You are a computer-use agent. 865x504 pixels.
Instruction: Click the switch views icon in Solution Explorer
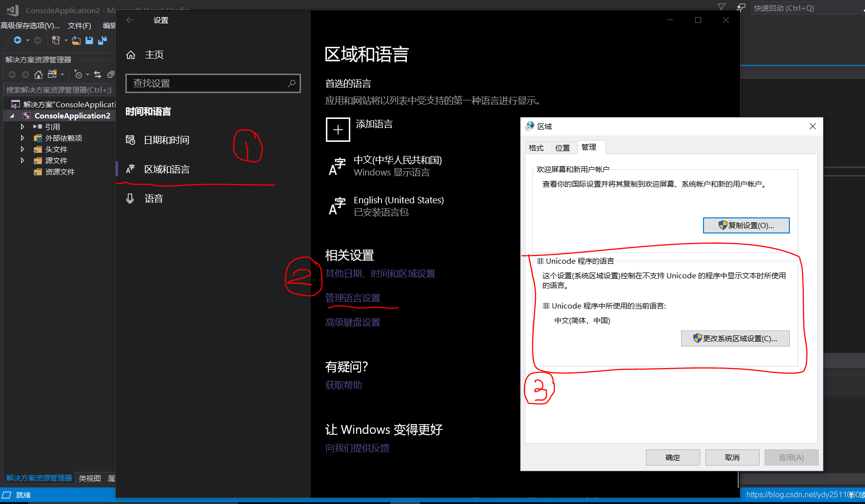pos(52,74)
